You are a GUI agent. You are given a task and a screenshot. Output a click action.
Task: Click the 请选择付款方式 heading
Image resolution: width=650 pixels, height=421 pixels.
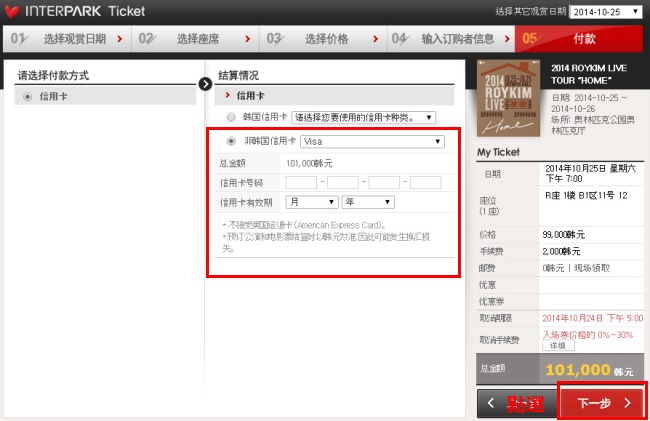click(53, 75)
